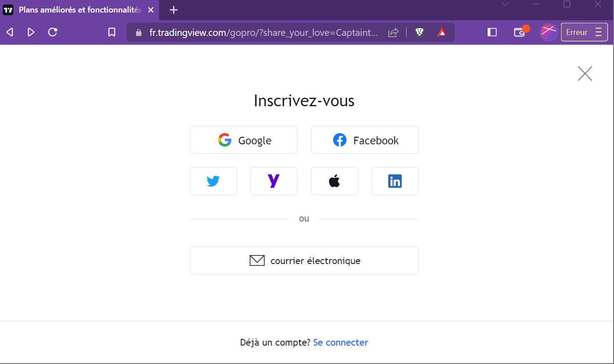Close the Inscrivez-vous dialog

585,74
